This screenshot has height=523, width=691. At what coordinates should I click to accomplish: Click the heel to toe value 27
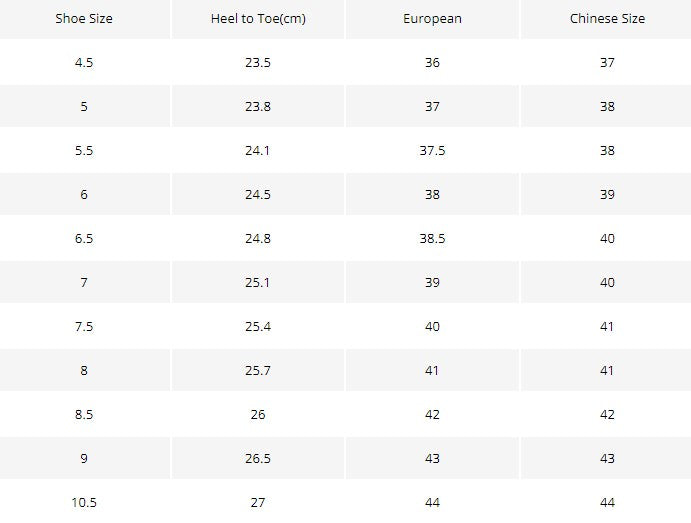point(258,502)
